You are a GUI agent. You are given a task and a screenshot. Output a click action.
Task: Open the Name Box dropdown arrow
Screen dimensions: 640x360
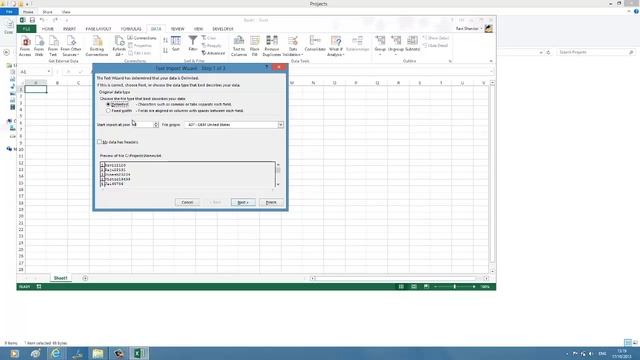[x=49, y=72]
